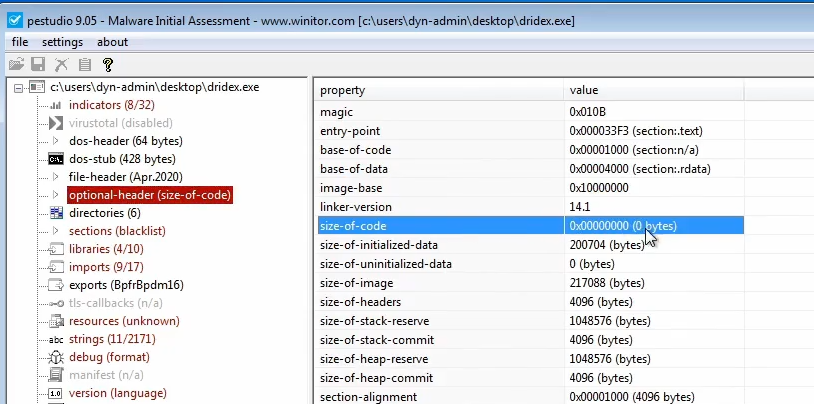Open the settings menu

coord(62,42)
